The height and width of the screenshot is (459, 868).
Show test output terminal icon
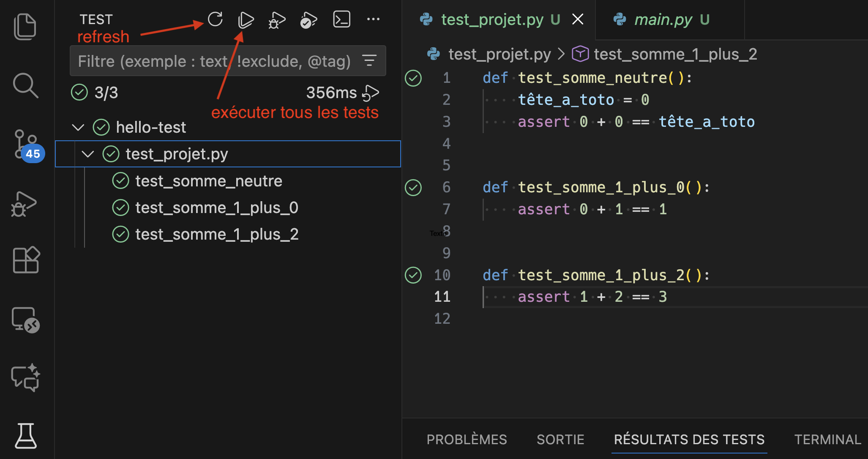click(341, 19)
